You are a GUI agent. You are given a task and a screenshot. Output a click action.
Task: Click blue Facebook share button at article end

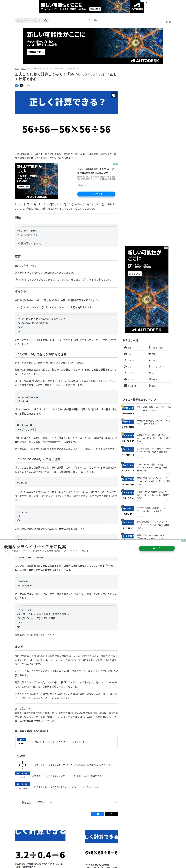98,814
